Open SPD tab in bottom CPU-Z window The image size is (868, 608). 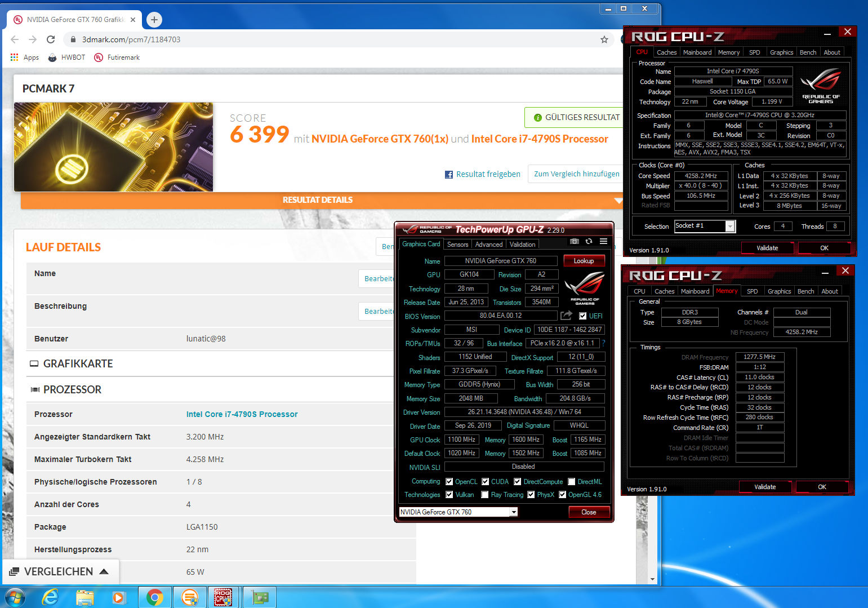752,291
